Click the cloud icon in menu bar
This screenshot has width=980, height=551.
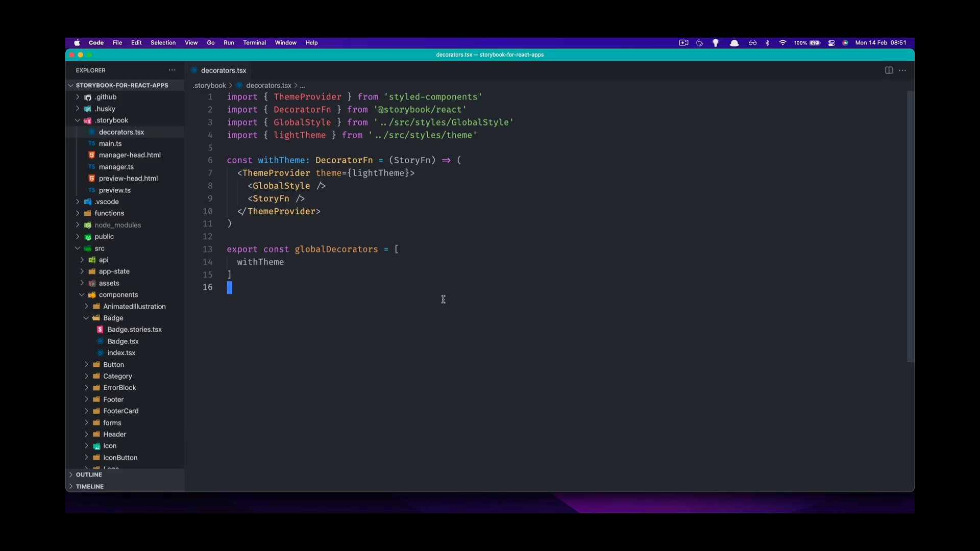pyautogui.click(x=734, y=43)
